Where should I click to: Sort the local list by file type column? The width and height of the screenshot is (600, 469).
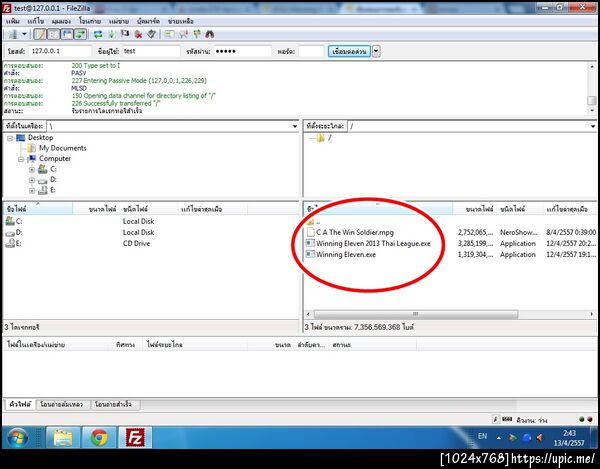[x=148, y=209]
